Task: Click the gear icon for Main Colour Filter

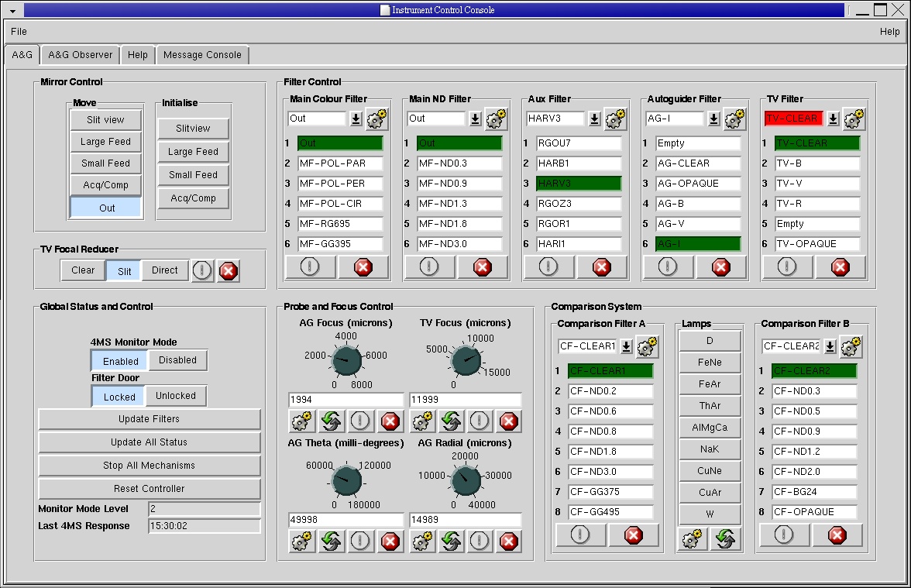Action: pyautogui.click(x=377, y=119)
